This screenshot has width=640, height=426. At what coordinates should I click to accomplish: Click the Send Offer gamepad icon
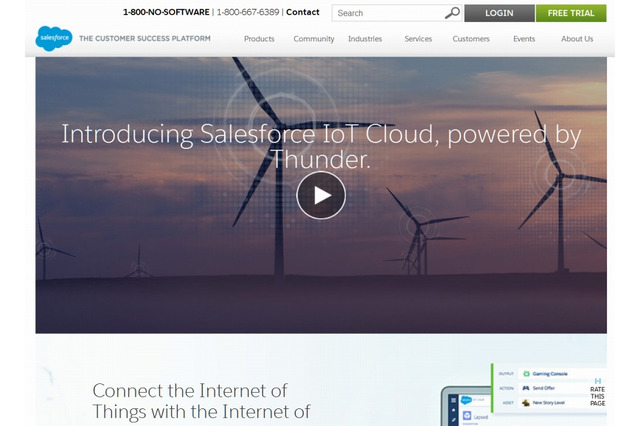[x=526, y=388]
